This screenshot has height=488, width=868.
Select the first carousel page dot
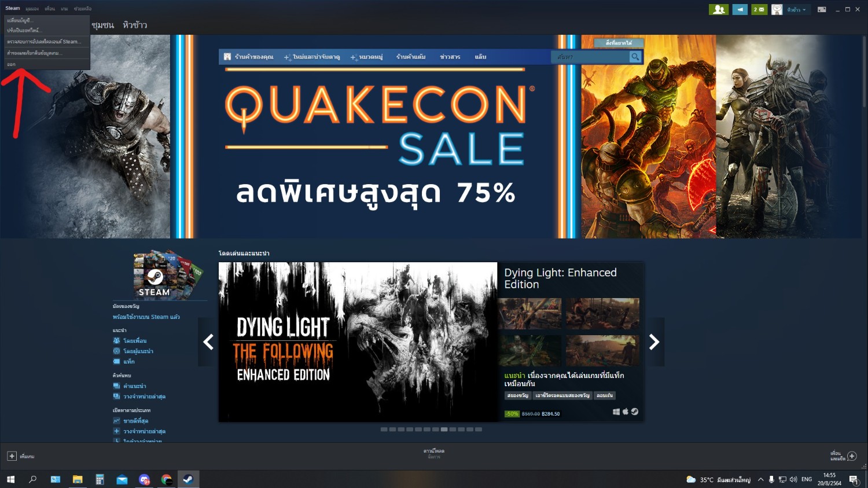pos(384,430)
